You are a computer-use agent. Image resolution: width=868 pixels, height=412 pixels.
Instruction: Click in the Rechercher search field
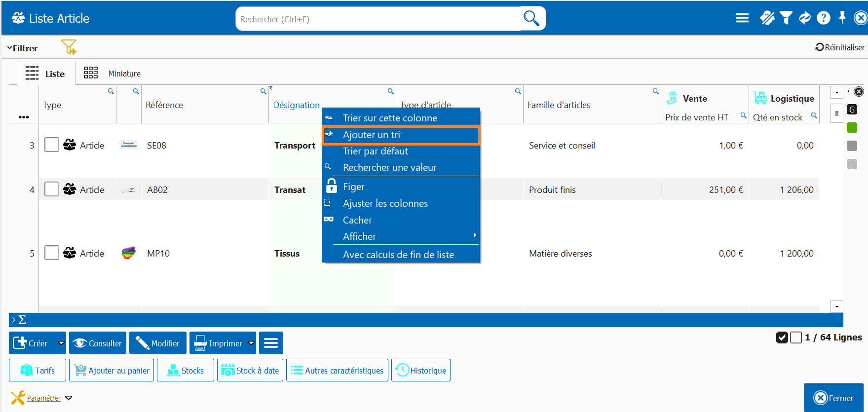coord(377,19)
